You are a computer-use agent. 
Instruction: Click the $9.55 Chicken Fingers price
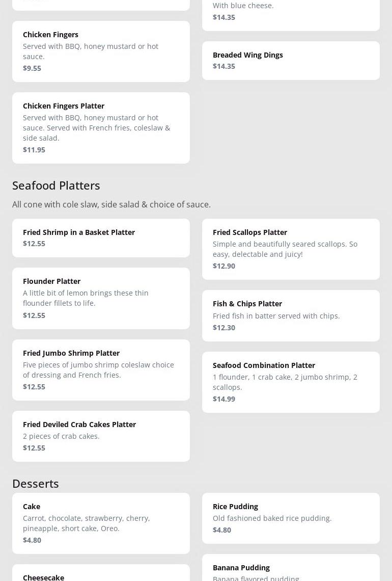32,68
